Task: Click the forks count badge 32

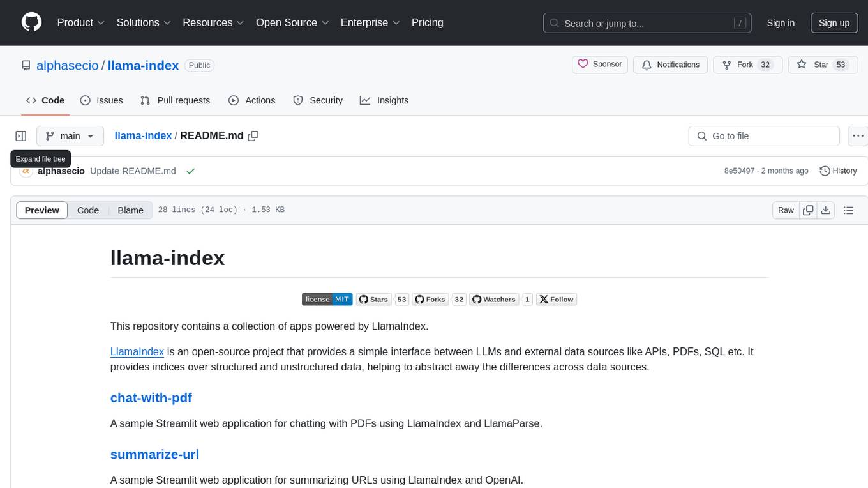Action: tap(459, 299)
